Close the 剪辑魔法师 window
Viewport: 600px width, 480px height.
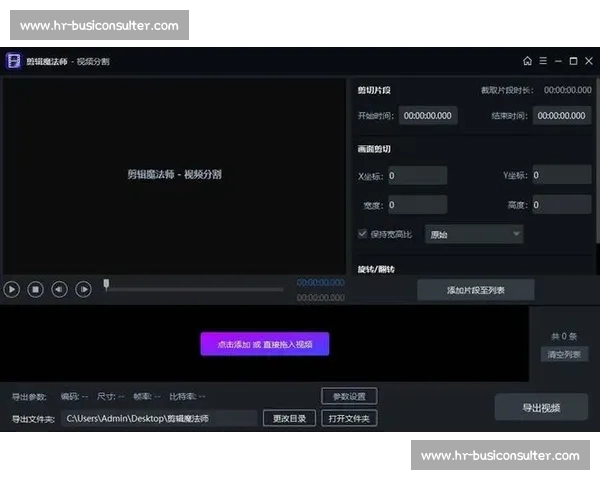click(x=589, y=61)
